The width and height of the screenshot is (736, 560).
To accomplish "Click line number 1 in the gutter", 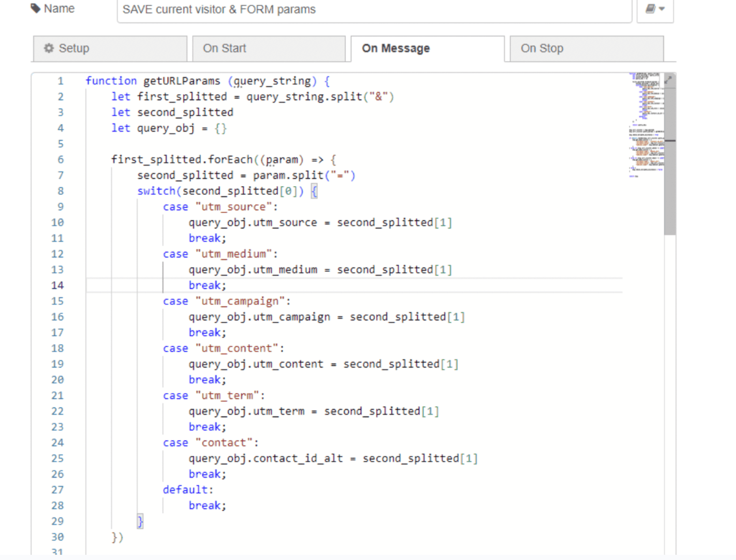I will click(60, 81).
